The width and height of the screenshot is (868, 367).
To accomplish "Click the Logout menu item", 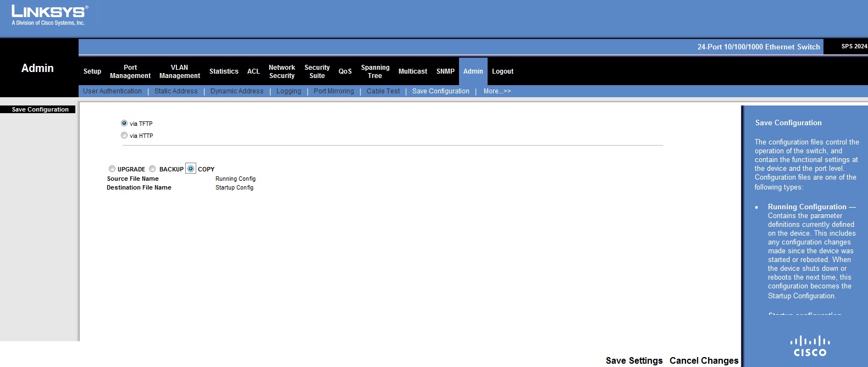I will tap(502, 71).
